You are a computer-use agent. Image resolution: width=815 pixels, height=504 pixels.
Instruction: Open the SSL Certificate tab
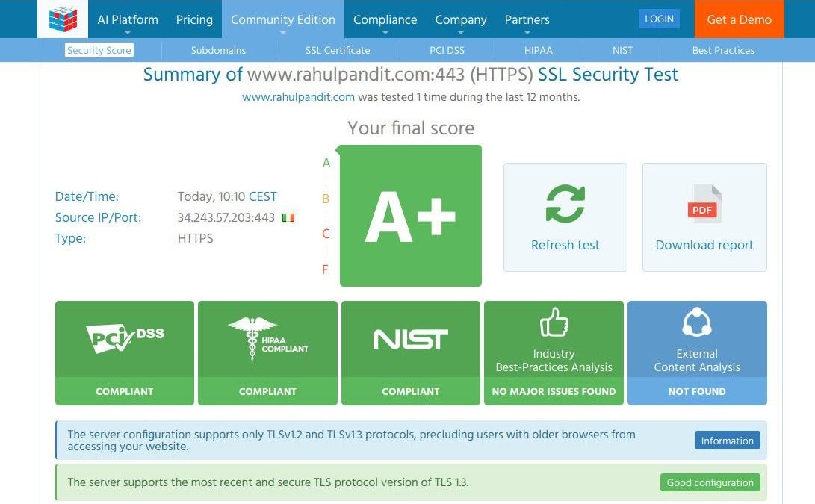click(x=338, y=50)
